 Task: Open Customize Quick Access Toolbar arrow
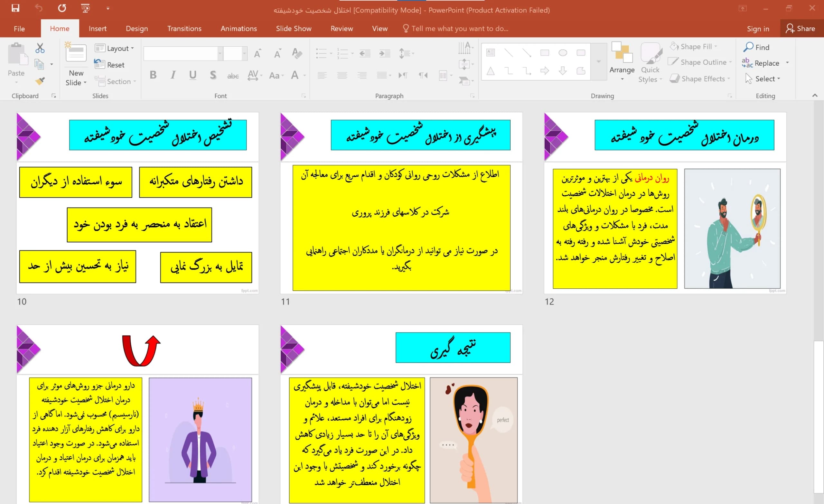(x=108, y=8)
